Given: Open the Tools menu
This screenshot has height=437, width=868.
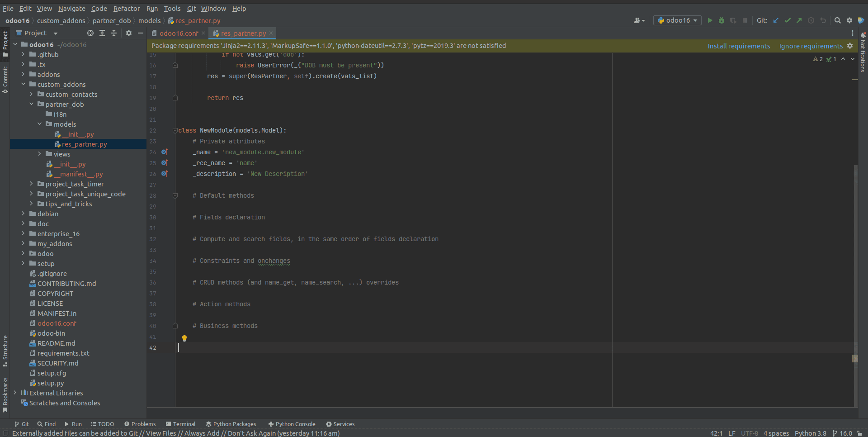Looking at the screenshot, I should 172,9.
